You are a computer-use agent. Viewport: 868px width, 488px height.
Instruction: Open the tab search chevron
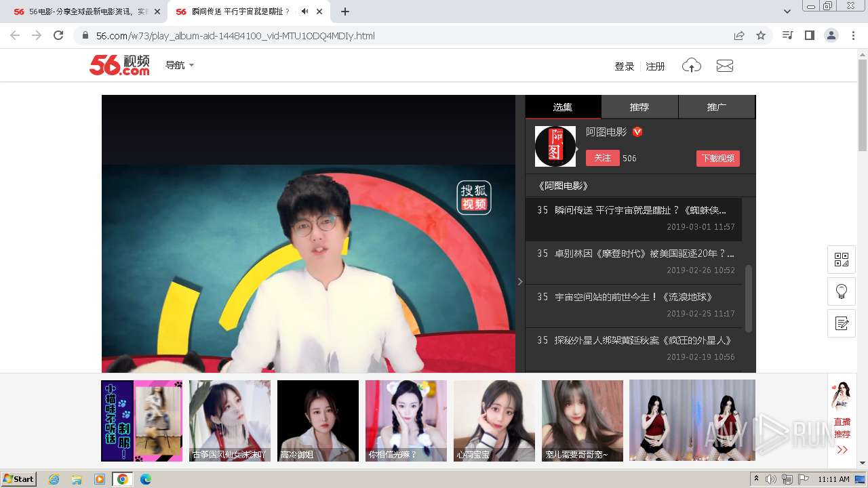coord(787,12)
